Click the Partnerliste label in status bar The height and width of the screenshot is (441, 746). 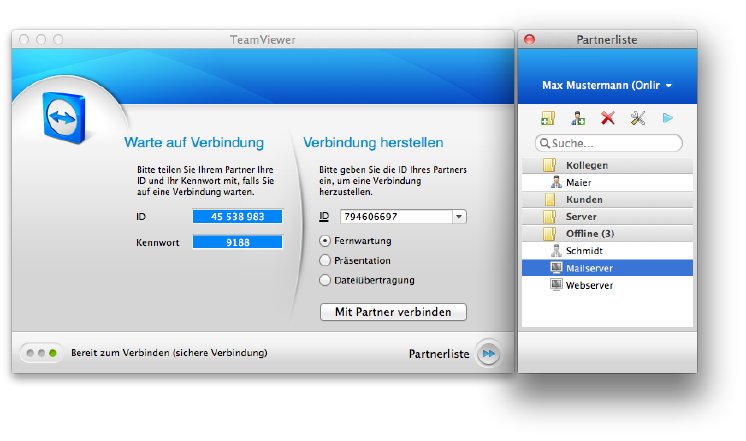click(439, 354)
